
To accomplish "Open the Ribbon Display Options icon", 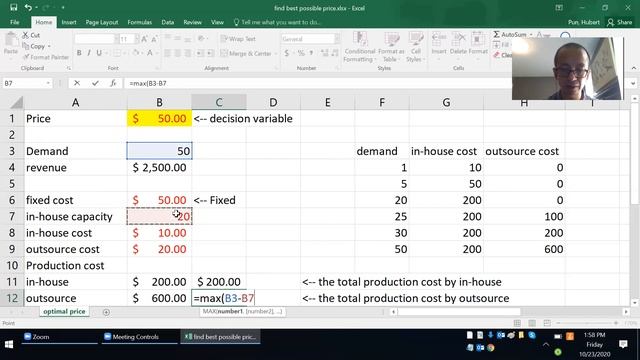I will (559, 8).
